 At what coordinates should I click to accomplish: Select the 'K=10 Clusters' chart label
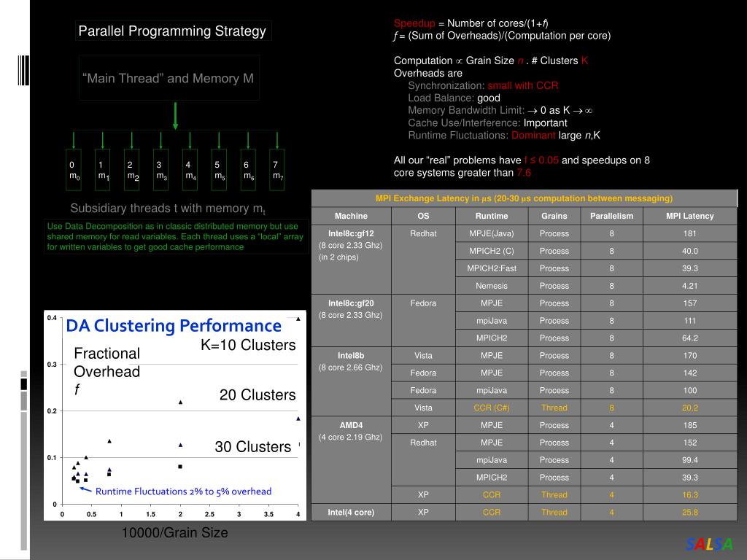248,345
